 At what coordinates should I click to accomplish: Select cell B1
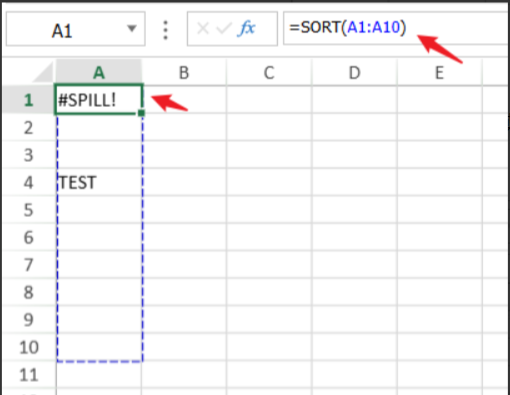click(184, 100)
